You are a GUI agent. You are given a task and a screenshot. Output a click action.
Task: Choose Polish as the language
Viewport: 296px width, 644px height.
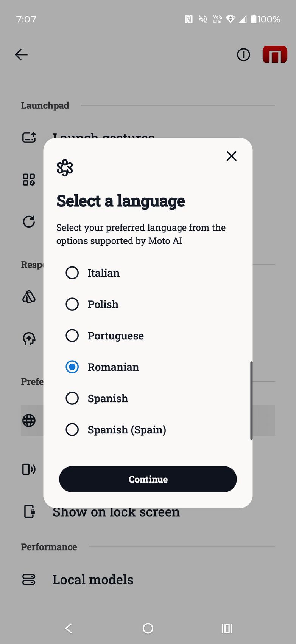[x=72, y=304]
